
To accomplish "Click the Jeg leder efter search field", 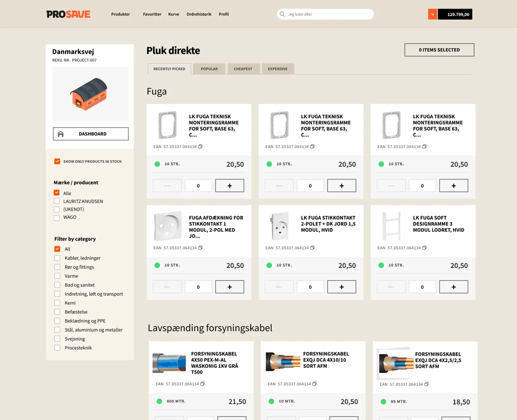I will tap(325, 14).
